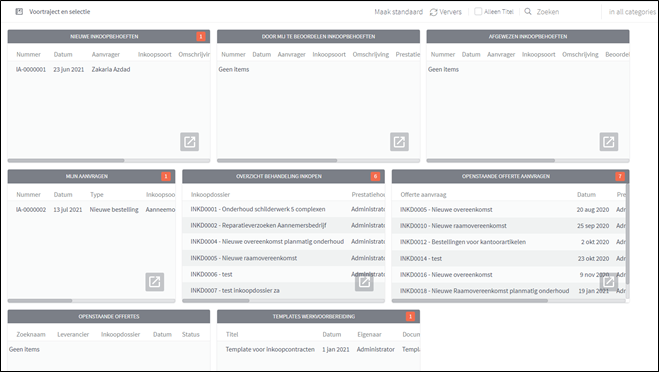
Task: Click the search magnifier icon
Action: click(x=528, y=12)
